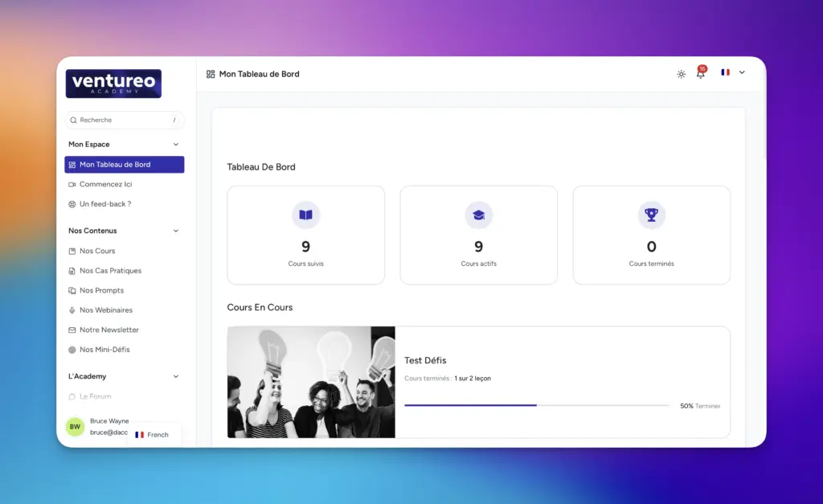Open the Commencez Ici link
Image resolution: width=823 pixels, height=504 pixels.
click(105, 184)
